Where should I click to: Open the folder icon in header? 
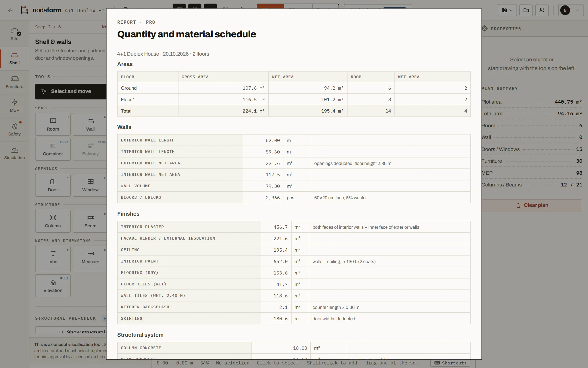(x=526, y=10)
